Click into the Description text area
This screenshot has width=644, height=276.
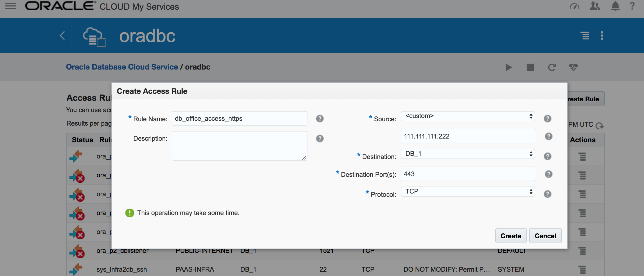pyautogui.click(x=239, y=146)
